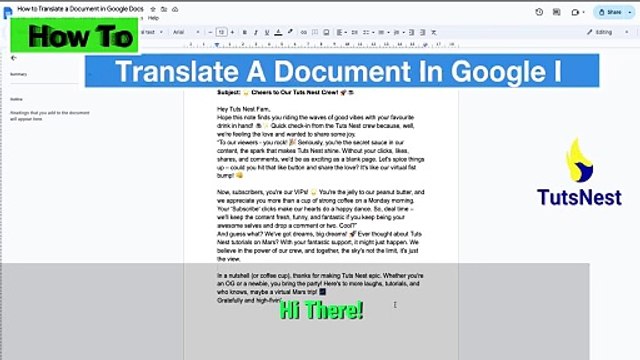Show the comments history icon
Viewport: 640px width, 360px height.
(x=556, y=12)
